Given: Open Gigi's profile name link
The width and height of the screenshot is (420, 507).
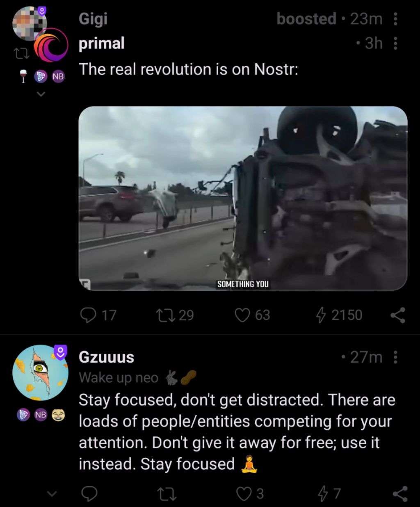Looking at the screenshot, I should tap(93, 19).
